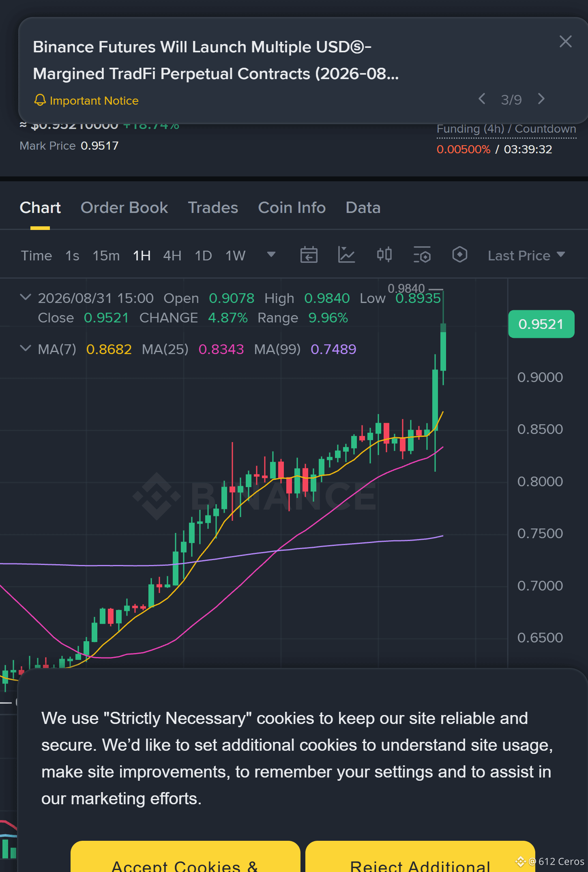The image size is (588, 872).
Task: Open the chart display settings icon
Action: (422, 255)
